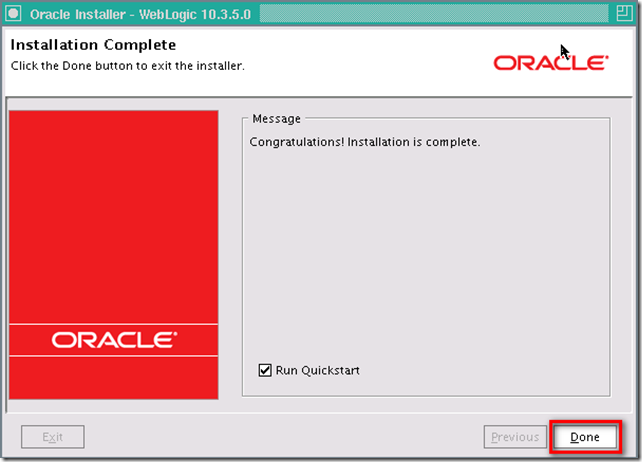Click the maximize icon in title bar

pos(624,14)
